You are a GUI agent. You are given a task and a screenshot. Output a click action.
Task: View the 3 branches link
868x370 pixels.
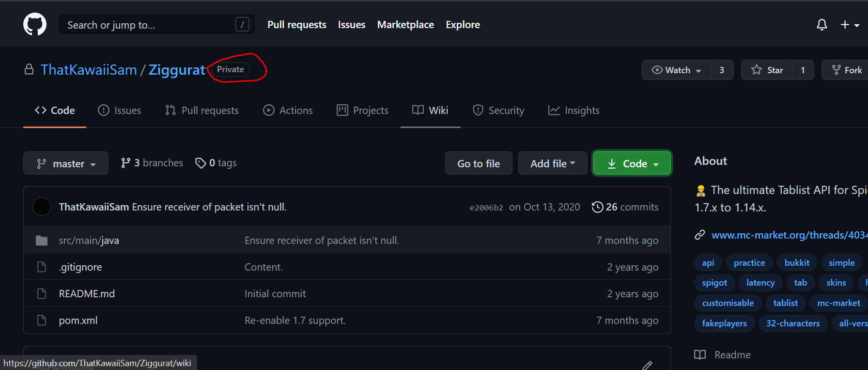pyautogui.click(x=152, y=163)
